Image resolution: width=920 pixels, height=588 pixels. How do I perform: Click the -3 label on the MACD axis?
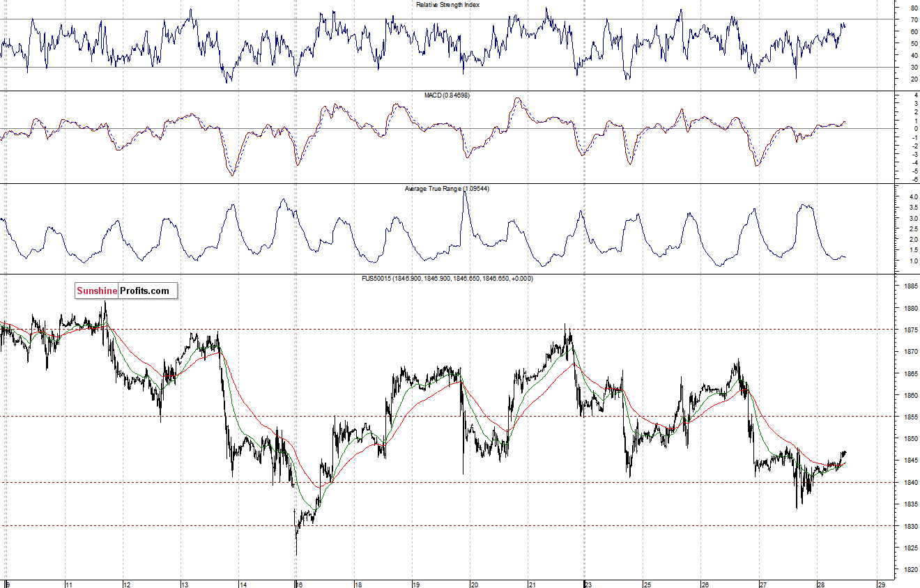[914, 154]
